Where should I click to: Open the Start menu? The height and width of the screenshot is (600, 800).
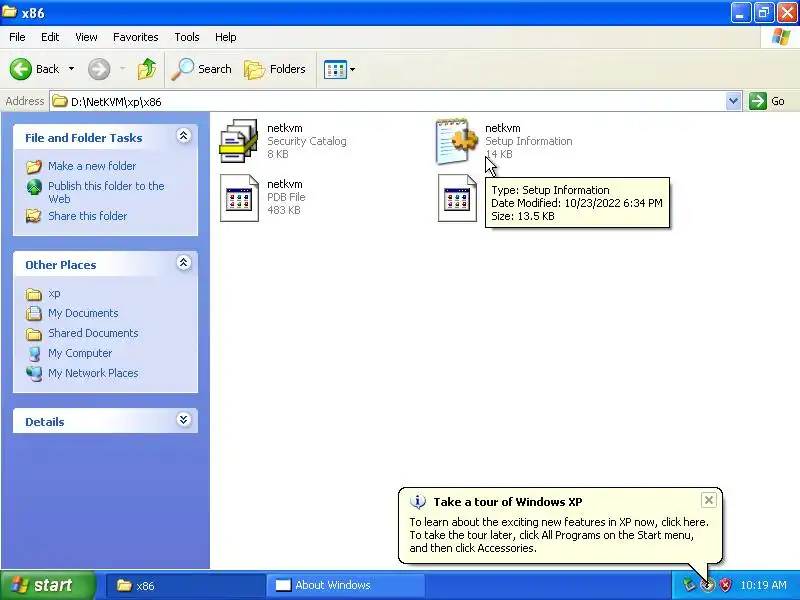tap(47, 585)
